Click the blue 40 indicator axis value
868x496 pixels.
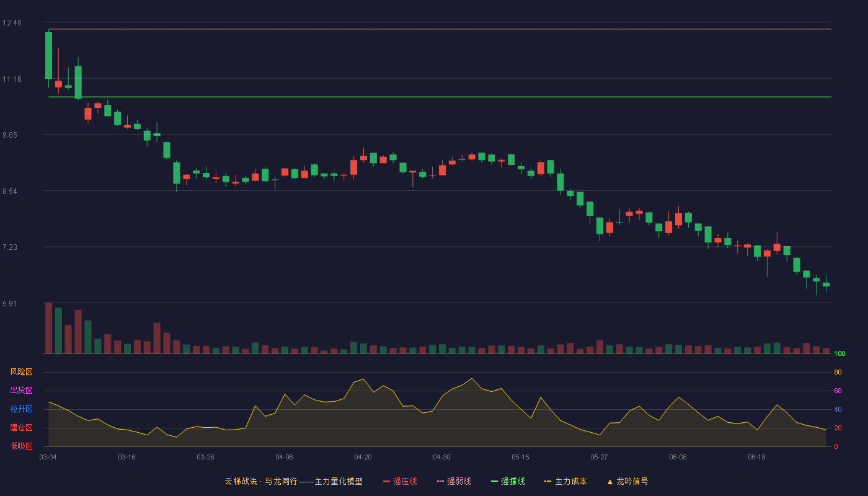coord(838,410)
